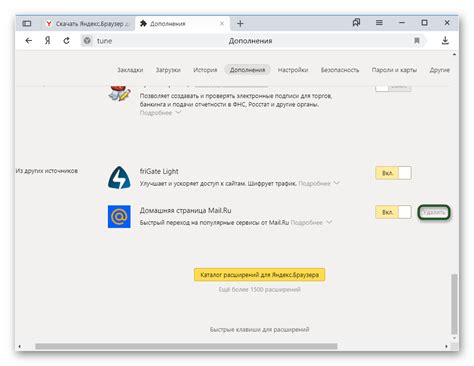
Task: Open the Yandex home button
Action: pos(48,41)
